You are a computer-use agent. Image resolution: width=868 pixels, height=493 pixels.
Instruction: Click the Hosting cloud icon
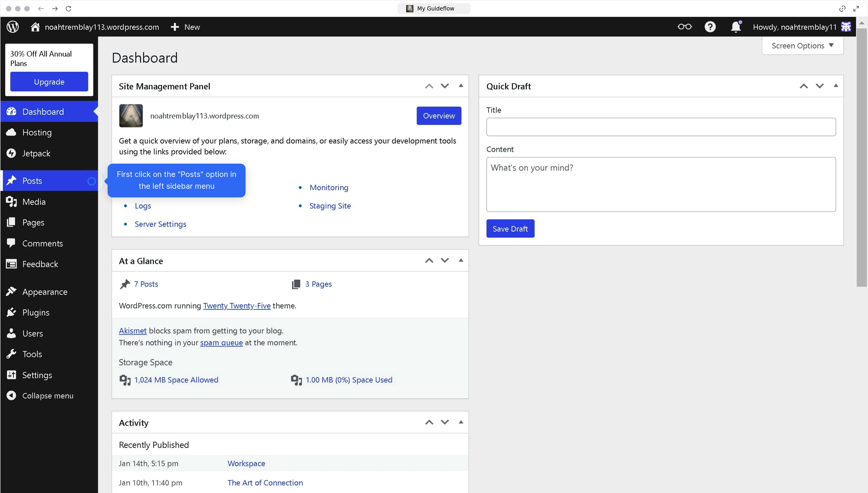tap(11, 132)
